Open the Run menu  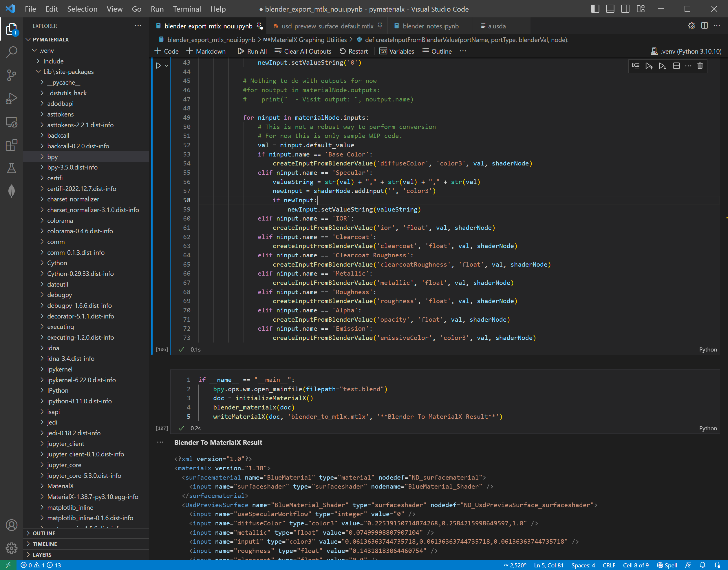coord(157,9)
